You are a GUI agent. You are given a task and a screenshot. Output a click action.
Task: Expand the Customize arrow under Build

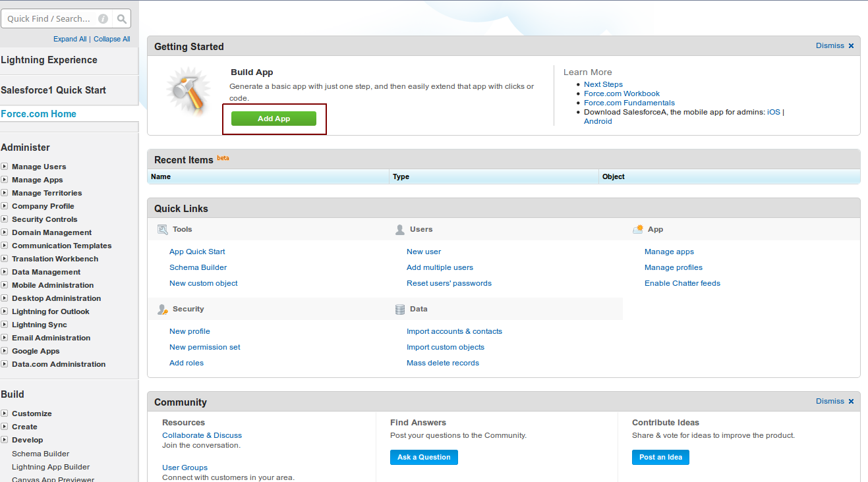point(5,414)
